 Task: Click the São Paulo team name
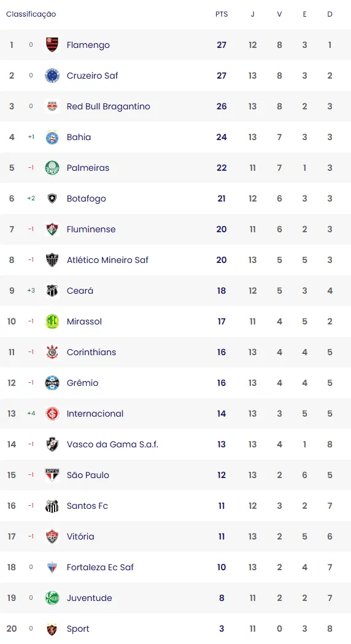(x=88, y=475)
